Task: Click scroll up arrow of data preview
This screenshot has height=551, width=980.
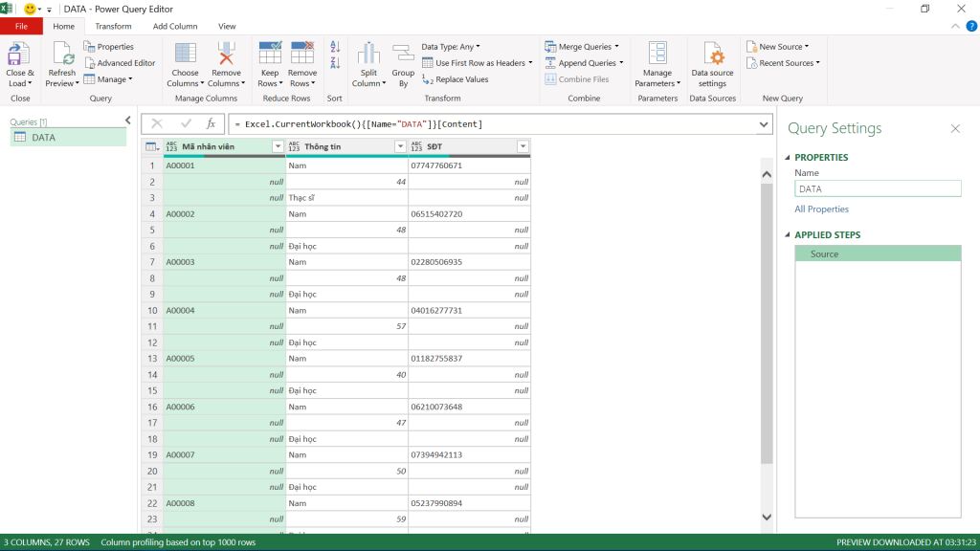Action: (x=767, y=174)
